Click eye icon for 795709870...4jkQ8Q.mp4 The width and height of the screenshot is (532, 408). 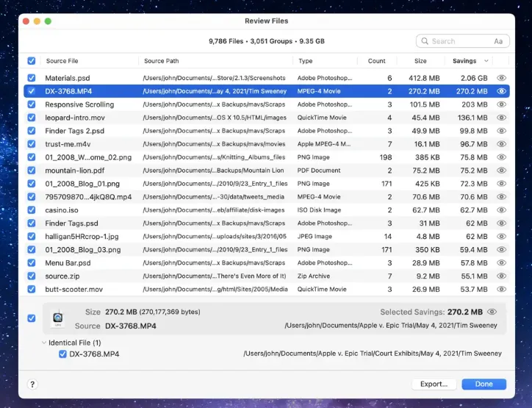pos(501,197)
